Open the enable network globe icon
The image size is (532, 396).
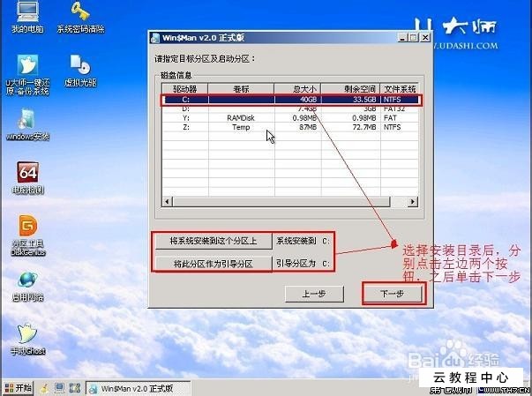[x=28, y=287]
